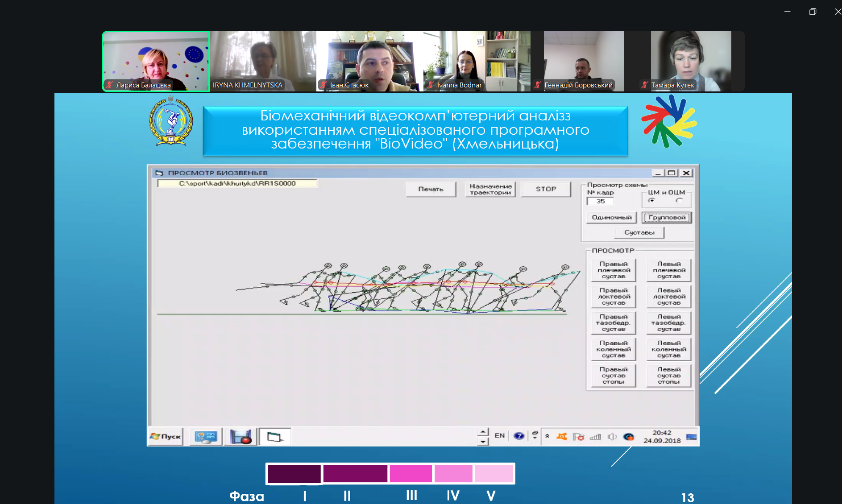The width and height of the screenshot is (842, 504).
Task: Click the darkest purple Phase I swatch
Action: click(x=294, y=474)
